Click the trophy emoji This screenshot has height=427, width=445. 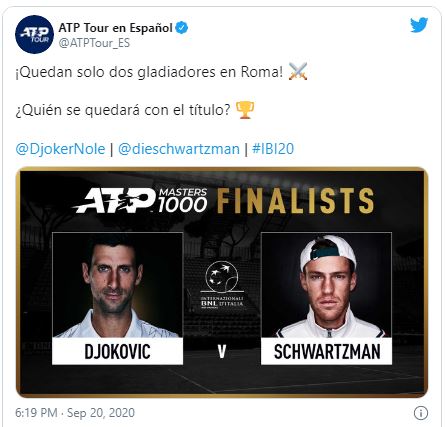pyautogui.click(x=245, y=110)
